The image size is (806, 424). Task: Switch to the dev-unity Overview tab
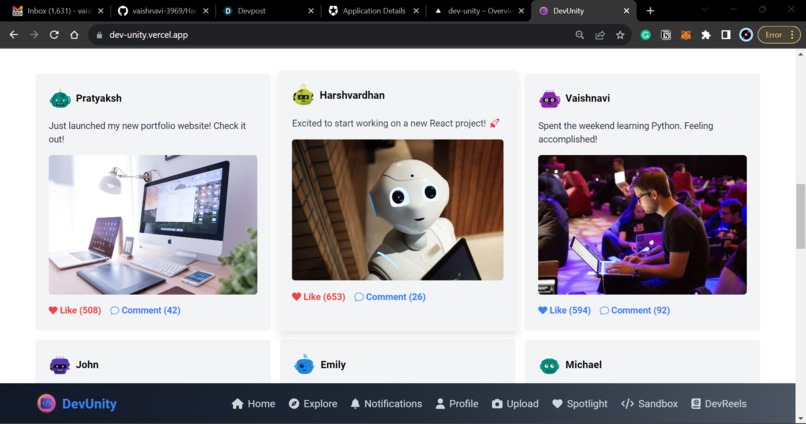pyautogui.click(x=478, y=11)
